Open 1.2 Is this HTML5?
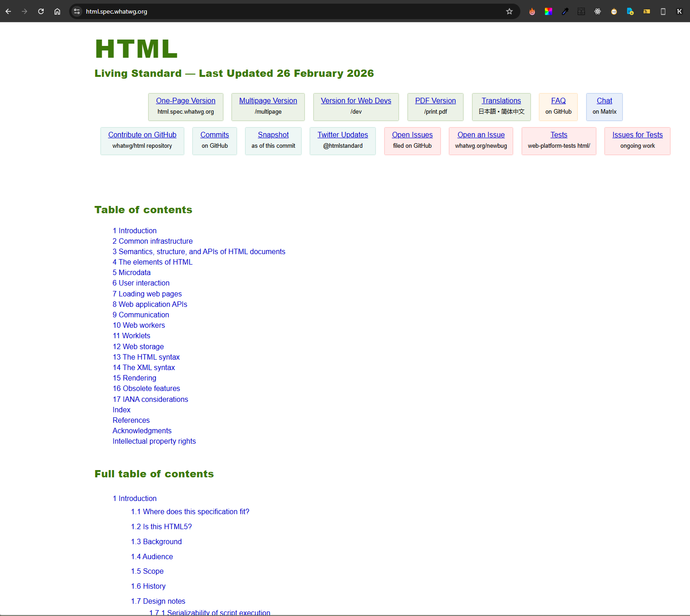 click(161, 526)
